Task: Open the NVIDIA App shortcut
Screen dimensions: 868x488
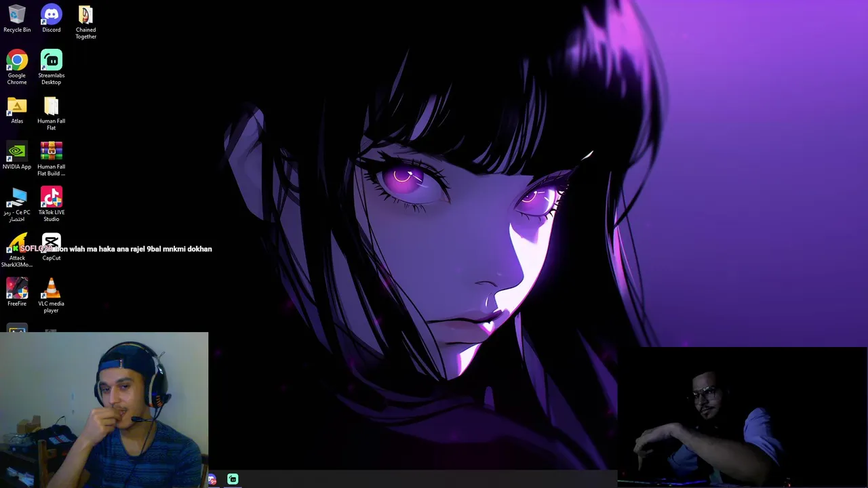Action: click(x=17, y=156)
